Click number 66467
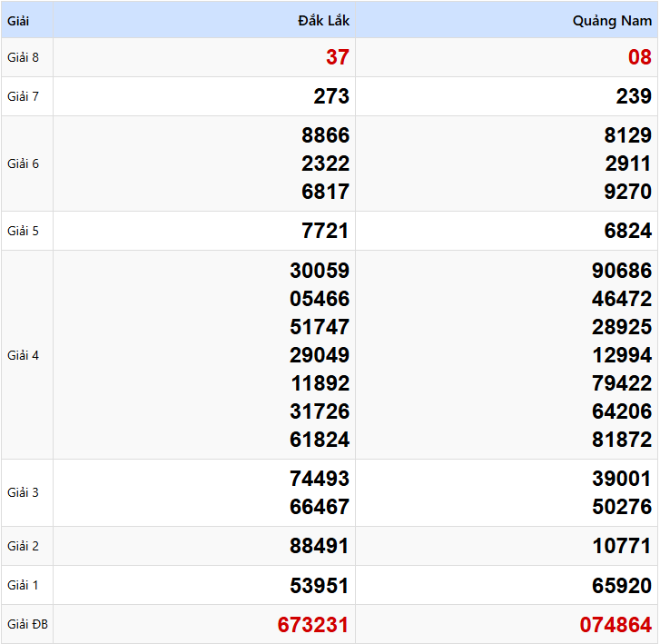Screen dimensions: 660x644 (320, 506)
